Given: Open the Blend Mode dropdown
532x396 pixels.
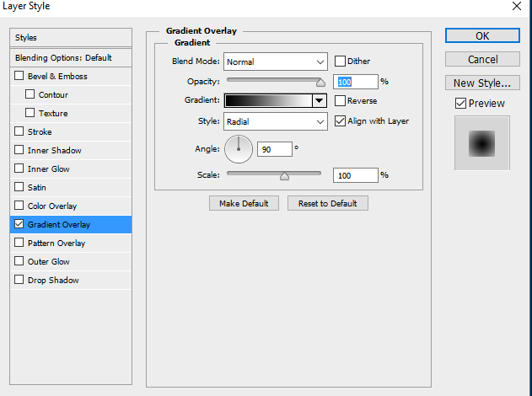Looking at the screenshot, I should [276, 62].
